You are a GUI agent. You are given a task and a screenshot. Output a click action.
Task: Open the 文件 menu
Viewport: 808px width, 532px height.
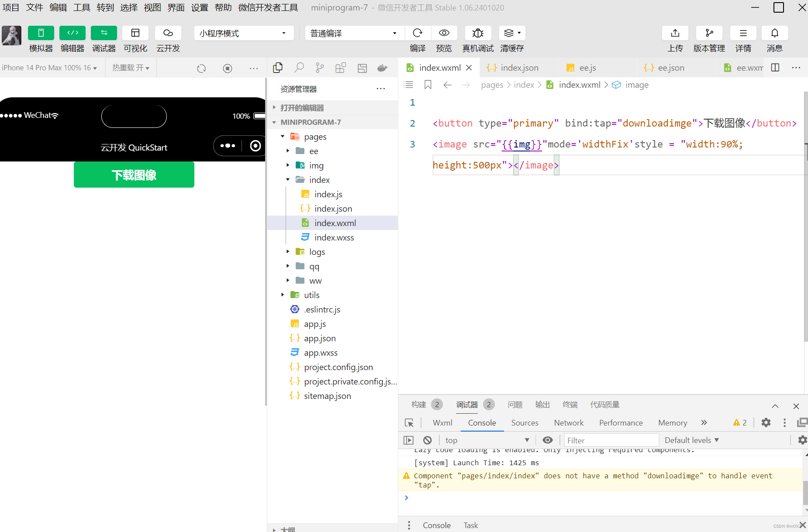35,7
